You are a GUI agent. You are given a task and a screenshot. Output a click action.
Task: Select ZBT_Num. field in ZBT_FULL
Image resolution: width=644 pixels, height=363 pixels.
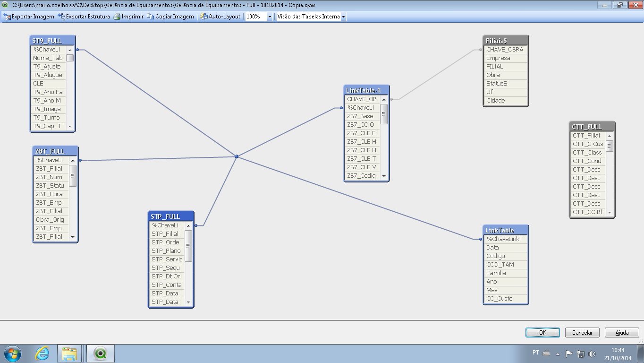click(x=51, y=177)
